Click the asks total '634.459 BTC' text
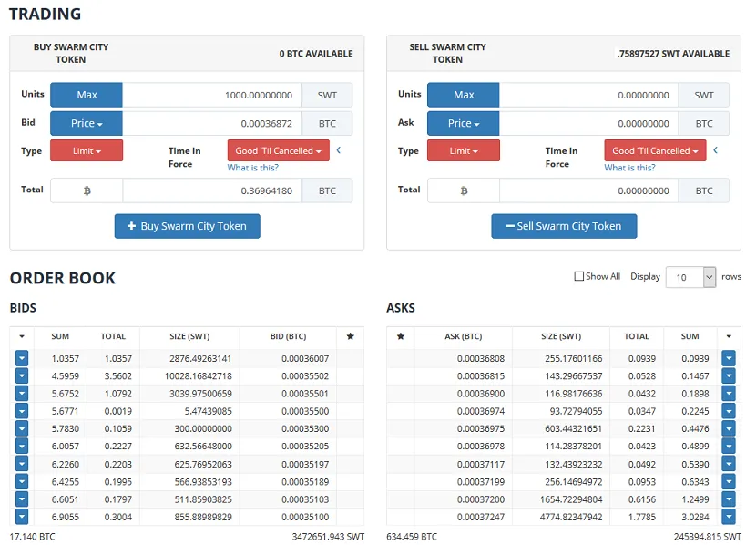The width and height of the screenshot is (756, 545). (412, 536)
